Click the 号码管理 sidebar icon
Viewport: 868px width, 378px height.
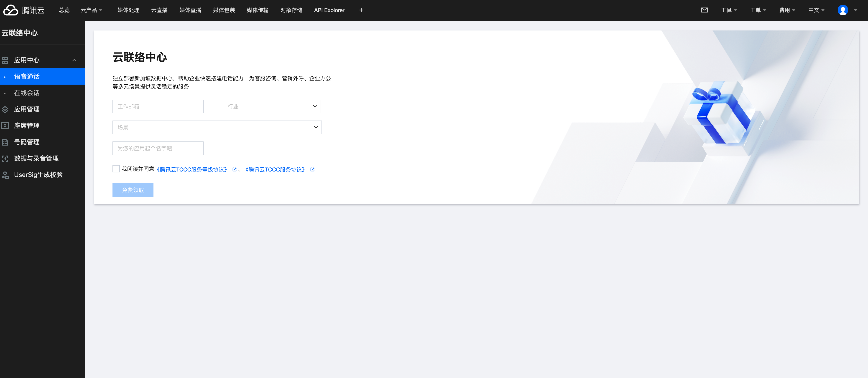(x=5, y=142)
